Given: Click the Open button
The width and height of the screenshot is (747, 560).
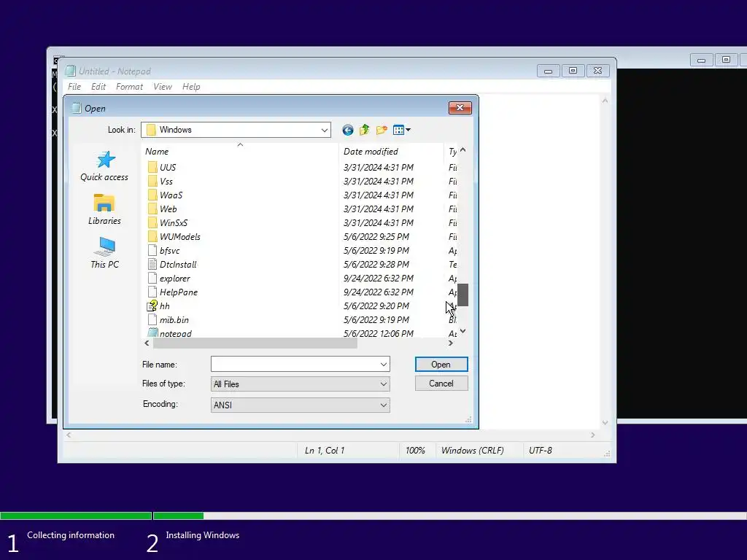Looking at the screenshot, I should coord(441,365).
